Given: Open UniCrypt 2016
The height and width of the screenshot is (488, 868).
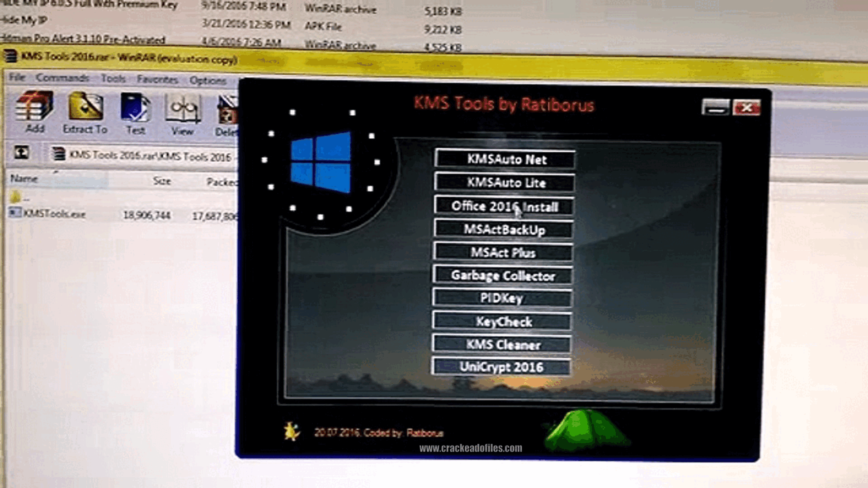Looking at the screenshot, I should (501, 367).
